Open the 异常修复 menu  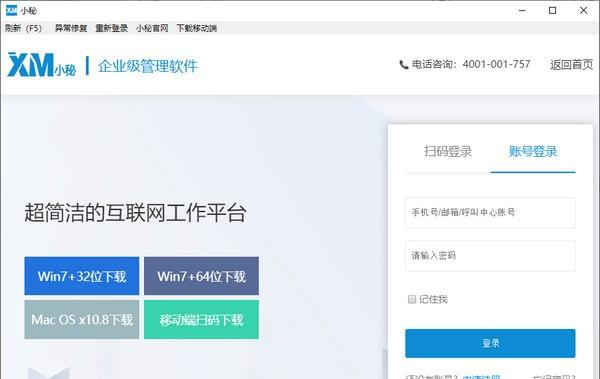(x=71, y=28)
